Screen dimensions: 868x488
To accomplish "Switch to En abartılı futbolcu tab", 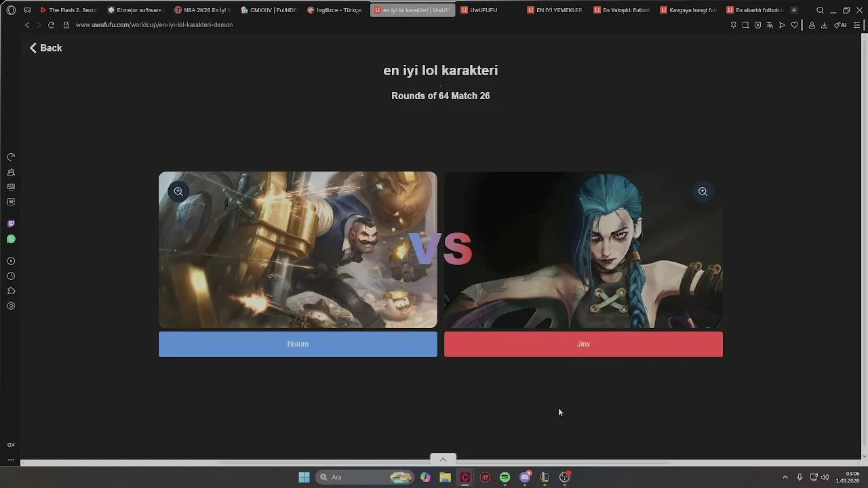I will (754, 10).
